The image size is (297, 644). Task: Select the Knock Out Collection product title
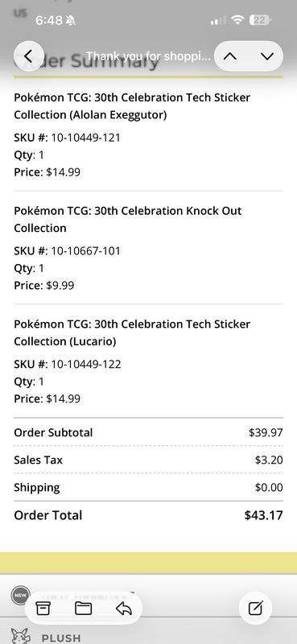click(x=128, y=219)
